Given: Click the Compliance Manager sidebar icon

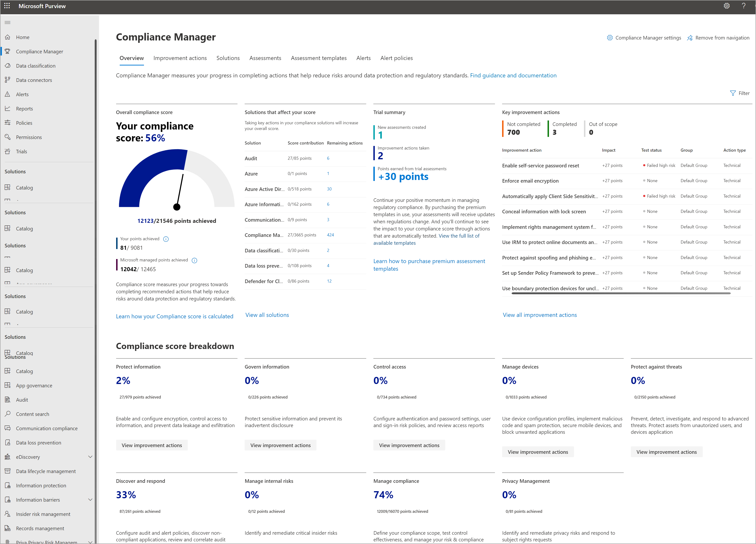Looking at the screenshot, I should [9, 51].
